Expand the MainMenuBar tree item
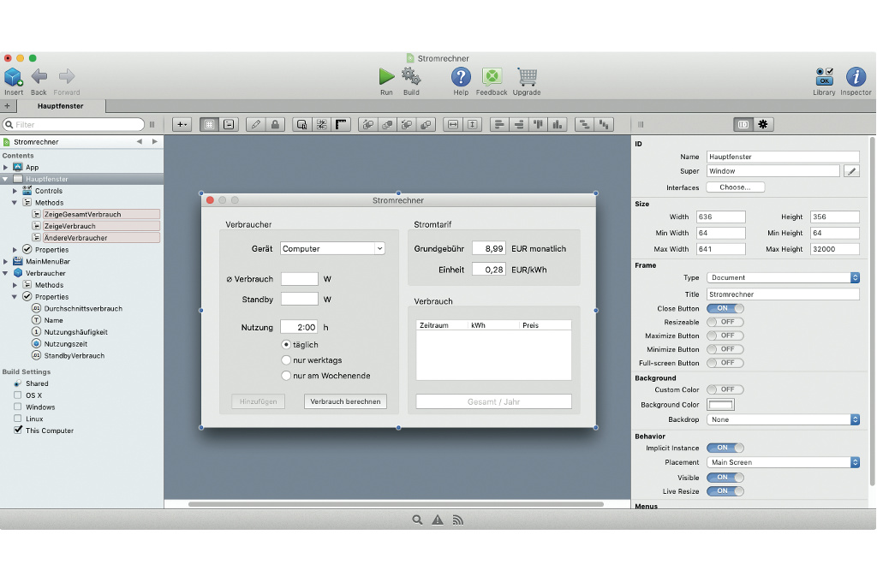This screenshot has width=877, height=588. point(6,261)
